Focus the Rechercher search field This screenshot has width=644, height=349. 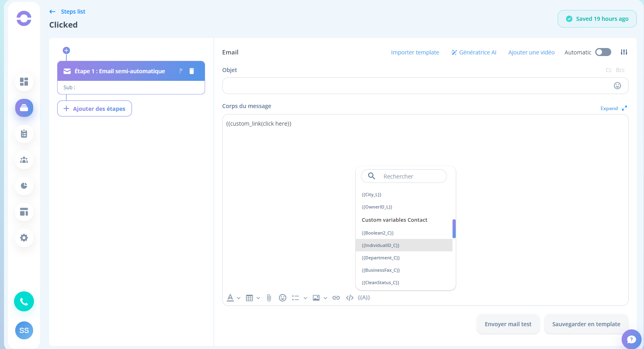click(x=404, y=176)
